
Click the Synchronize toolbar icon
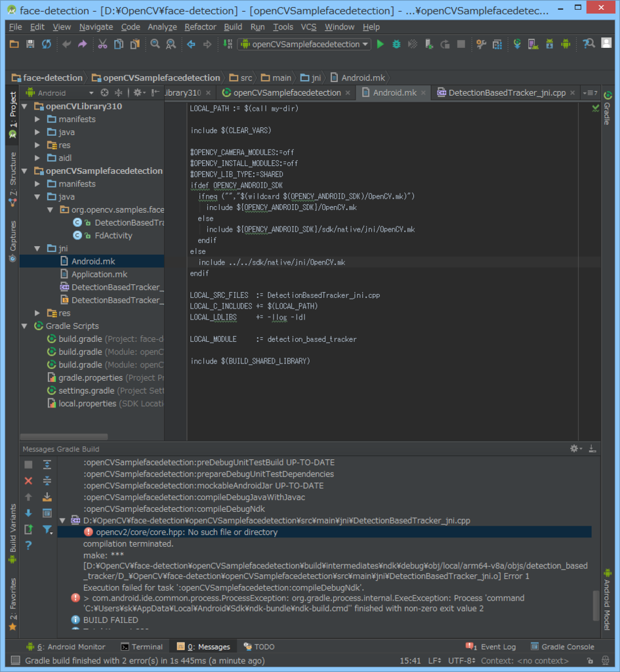(47, 44)
